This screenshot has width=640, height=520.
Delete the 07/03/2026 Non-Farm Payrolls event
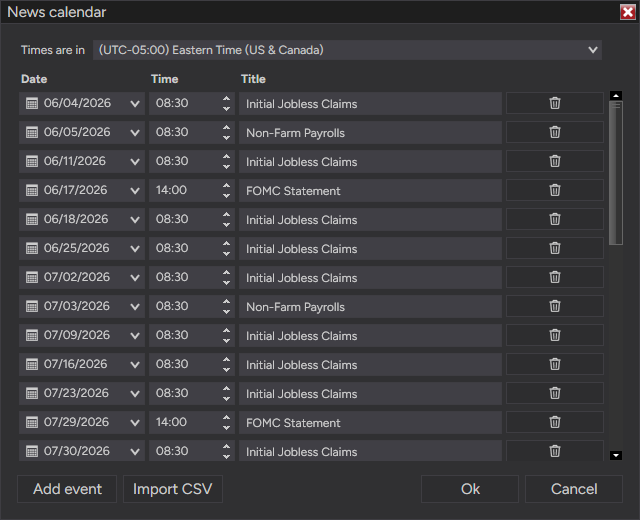(x=555, y=306)
